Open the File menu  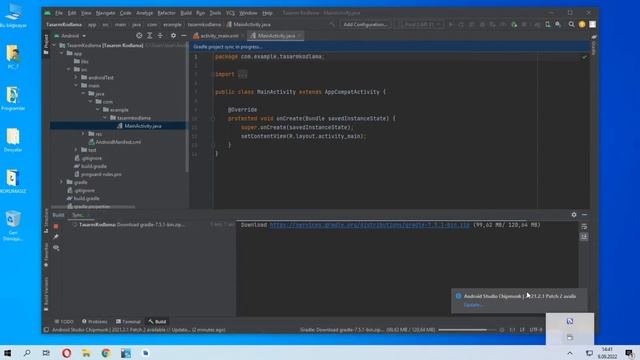pyautogui.click(x=59, y=13)
